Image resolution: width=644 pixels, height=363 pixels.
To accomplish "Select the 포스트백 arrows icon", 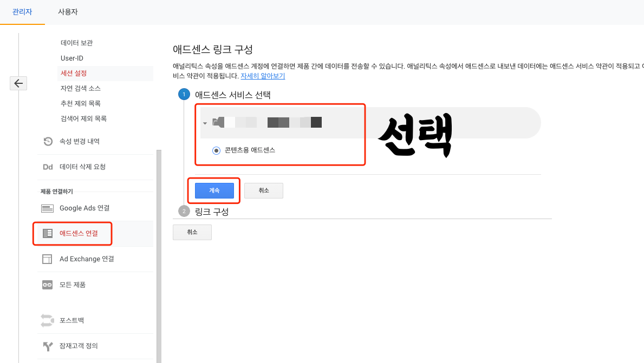I will (47, 320).
